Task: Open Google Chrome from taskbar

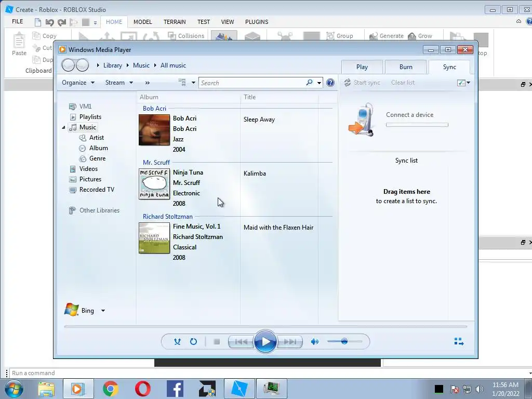Action: point(110,389)
